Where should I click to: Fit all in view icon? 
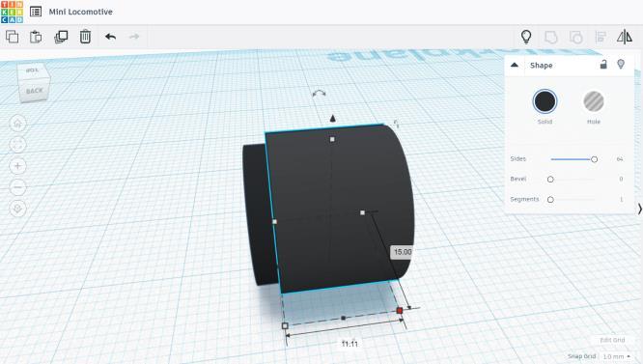tap(17, 144)
